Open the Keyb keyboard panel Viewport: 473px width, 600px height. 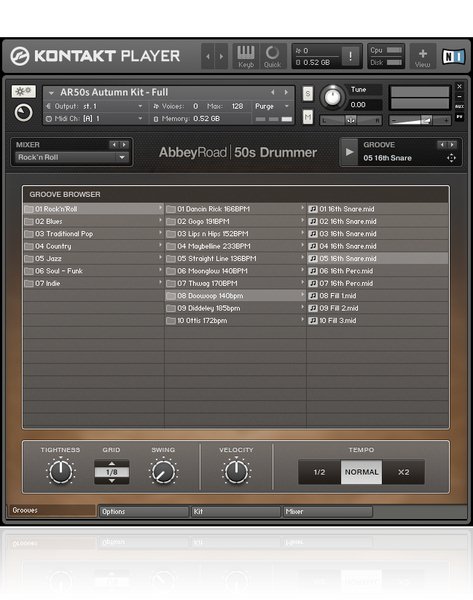pos(246,56)
